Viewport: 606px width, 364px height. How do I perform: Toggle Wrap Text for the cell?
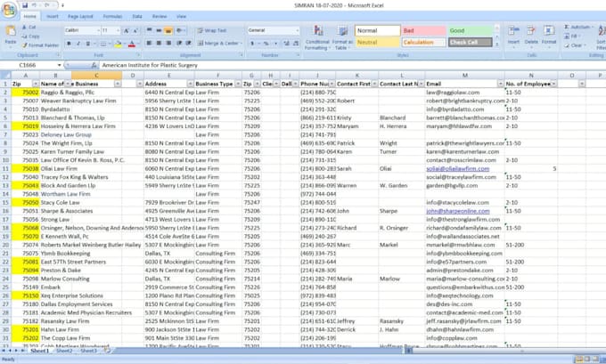pyautogui.click(x=211, y=30)
